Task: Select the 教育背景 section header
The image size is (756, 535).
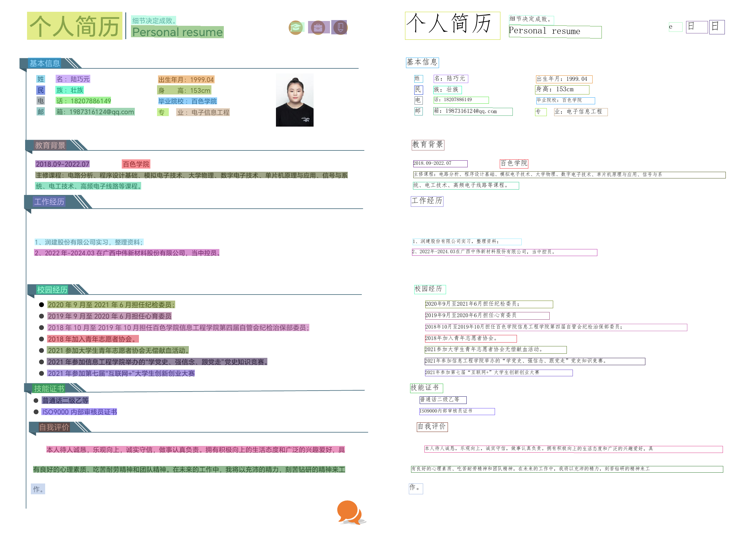Action: 50,145
